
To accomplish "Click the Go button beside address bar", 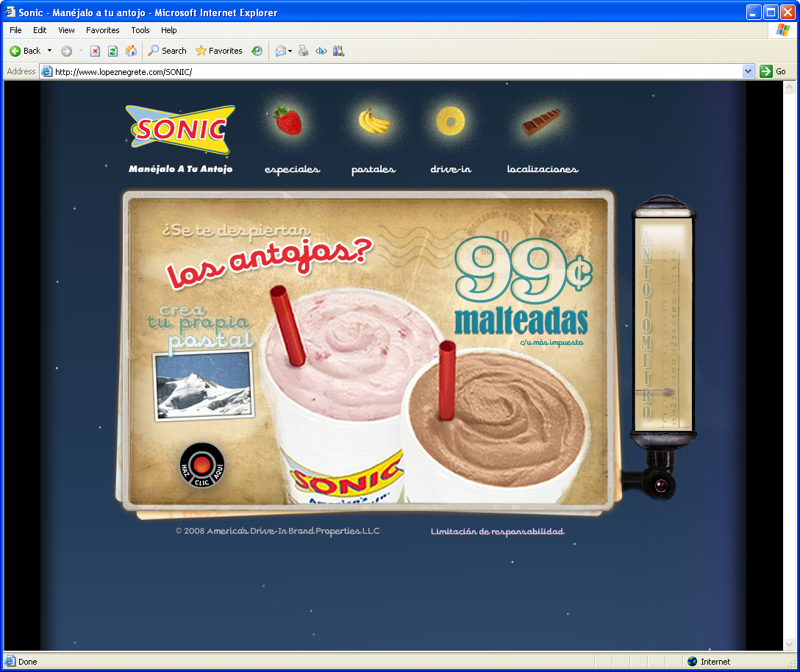I will pos(773,71).
